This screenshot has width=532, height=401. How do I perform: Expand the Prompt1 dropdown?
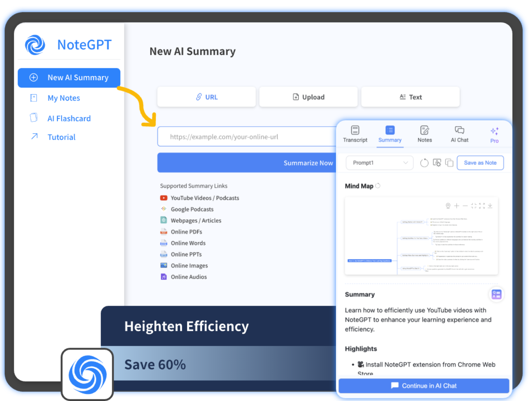(379, 163)
